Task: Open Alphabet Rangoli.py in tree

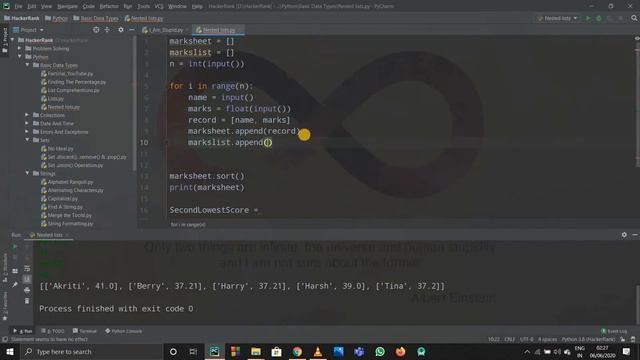Action: 71,182
